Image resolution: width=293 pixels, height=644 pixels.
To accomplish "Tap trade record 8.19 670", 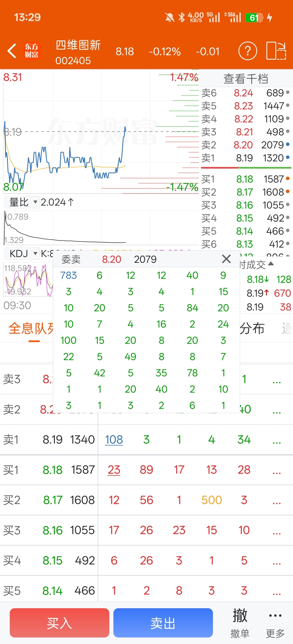I will tap(269, 293).
